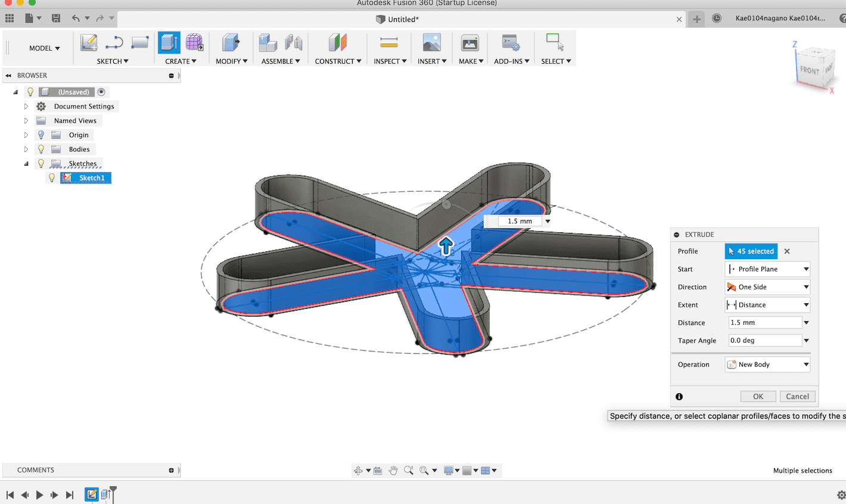Toggle visibility of Bodies folder

[41, 150]
